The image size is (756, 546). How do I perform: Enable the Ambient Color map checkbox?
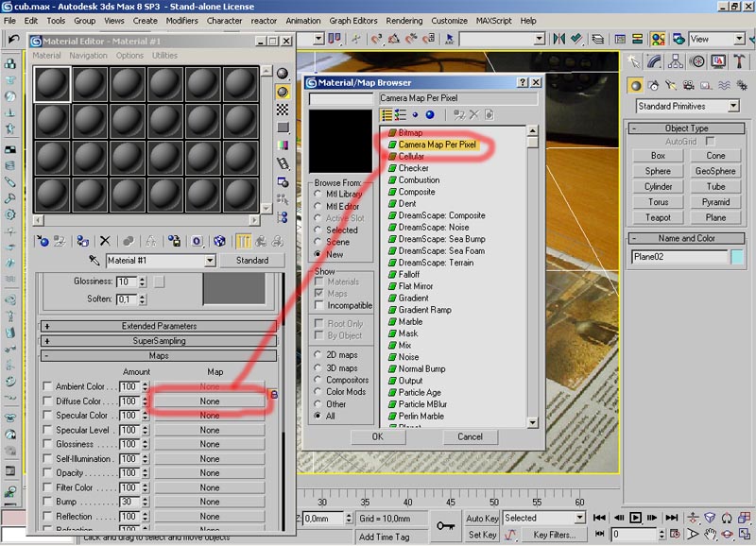point(48,386)
